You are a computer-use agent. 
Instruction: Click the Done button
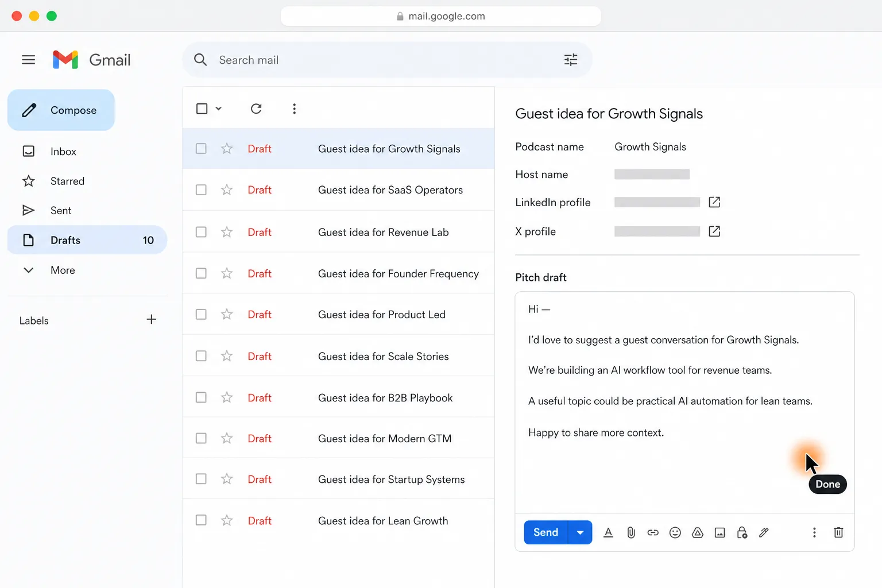827,484
